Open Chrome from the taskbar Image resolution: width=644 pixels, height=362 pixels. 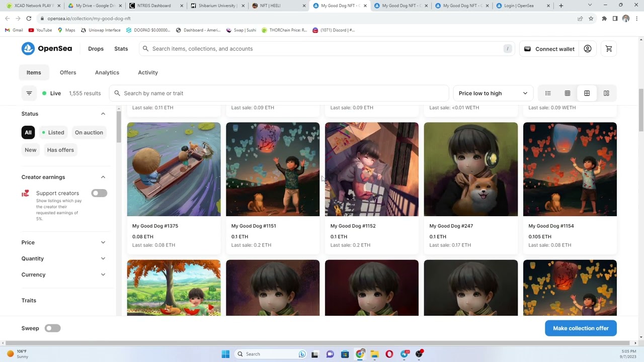(x=360, y=354)
